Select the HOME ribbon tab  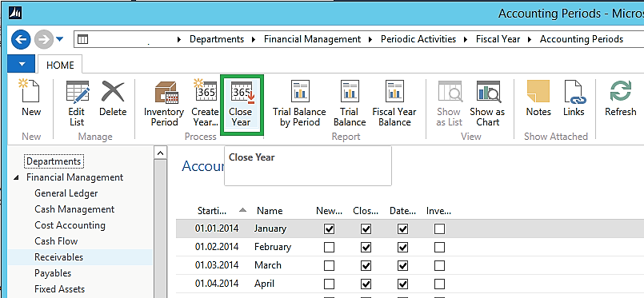(x=60, y=66)
